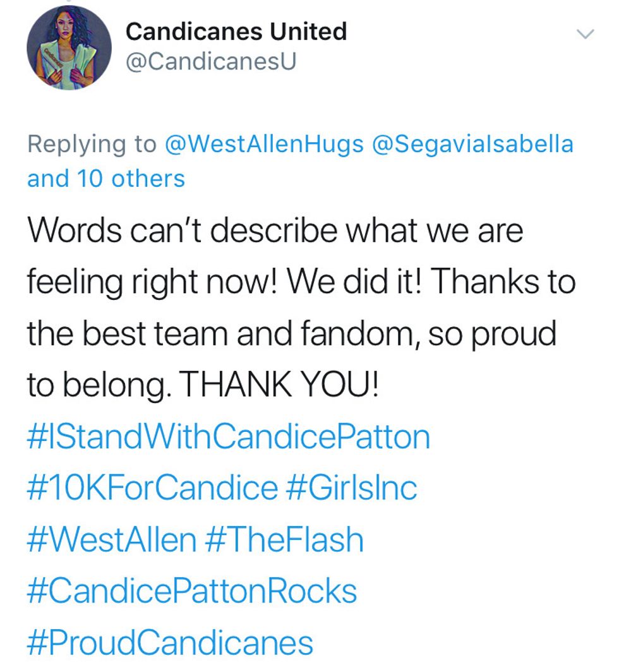Click the "feeling right now!" text
The image size is (619, 672).
click(150, 282)
